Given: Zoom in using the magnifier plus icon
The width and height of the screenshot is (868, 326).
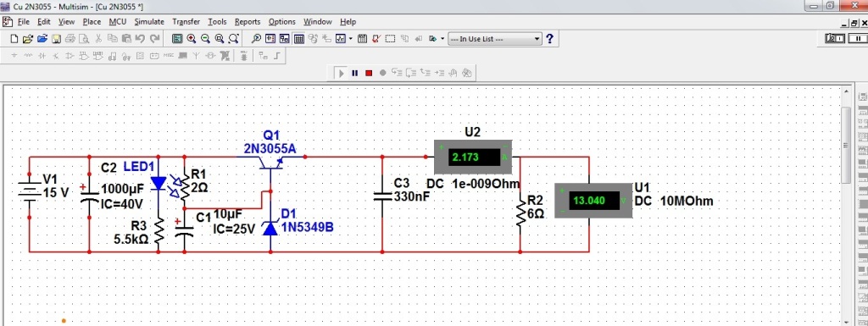Looking at the screenshot, I should [192, 39].
